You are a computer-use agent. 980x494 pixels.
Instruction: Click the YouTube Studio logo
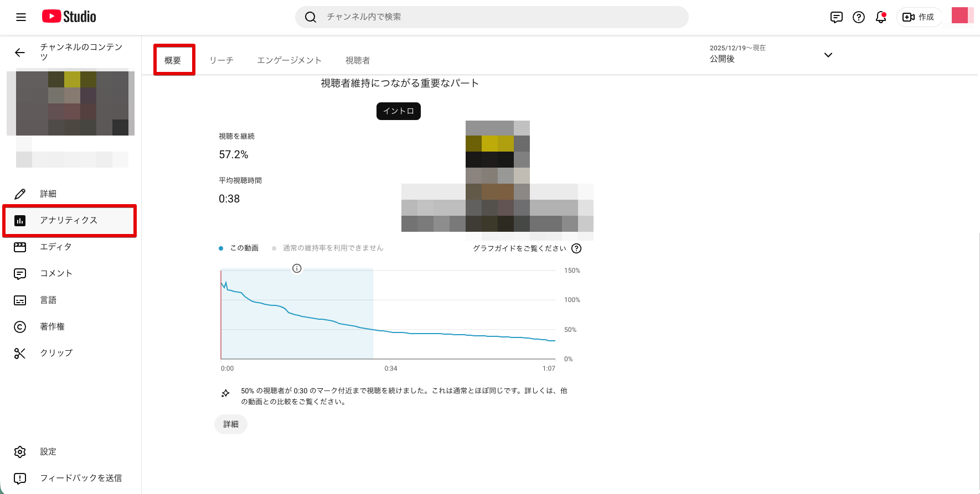69,17
